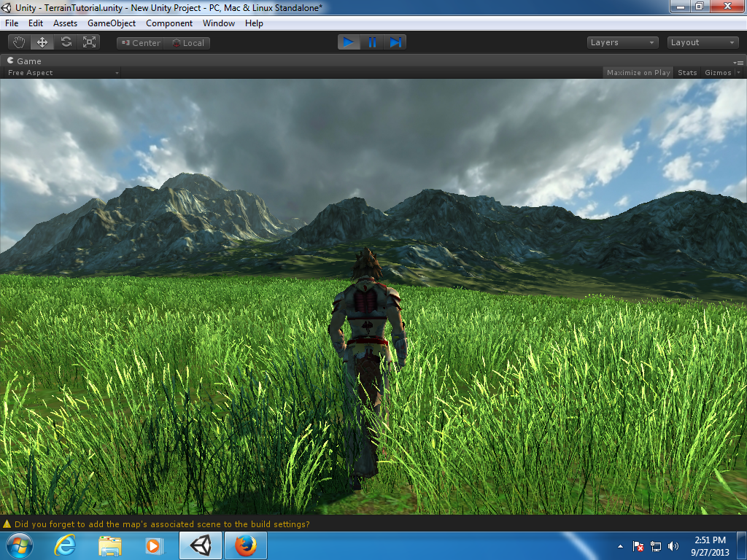
Task: Select the Move (translate) tool
Action: coord(42,42)
